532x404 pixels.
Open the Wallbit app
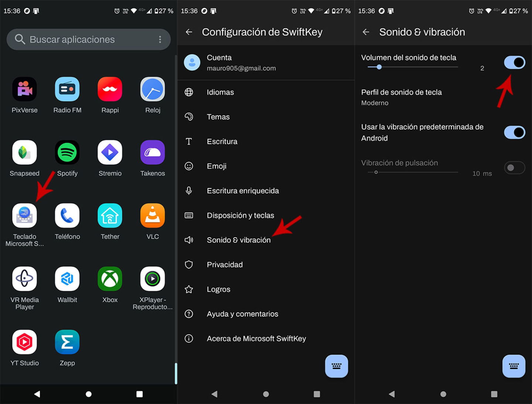coord(67,279)
